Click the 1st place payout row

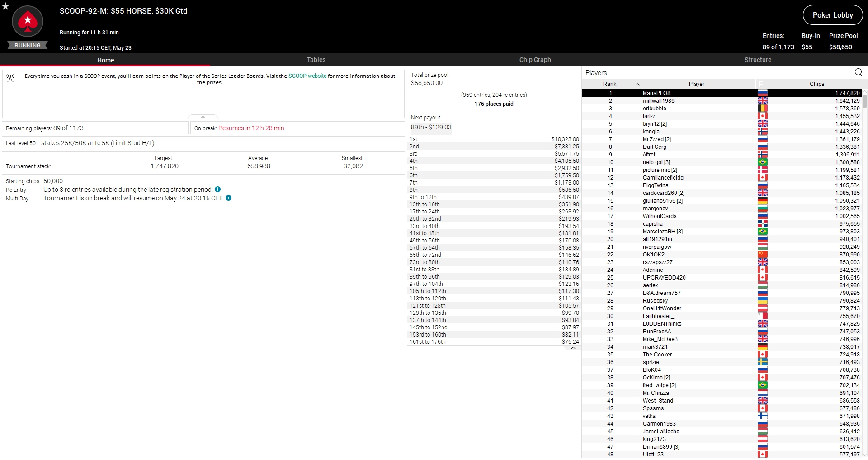(x=494, y=139)
